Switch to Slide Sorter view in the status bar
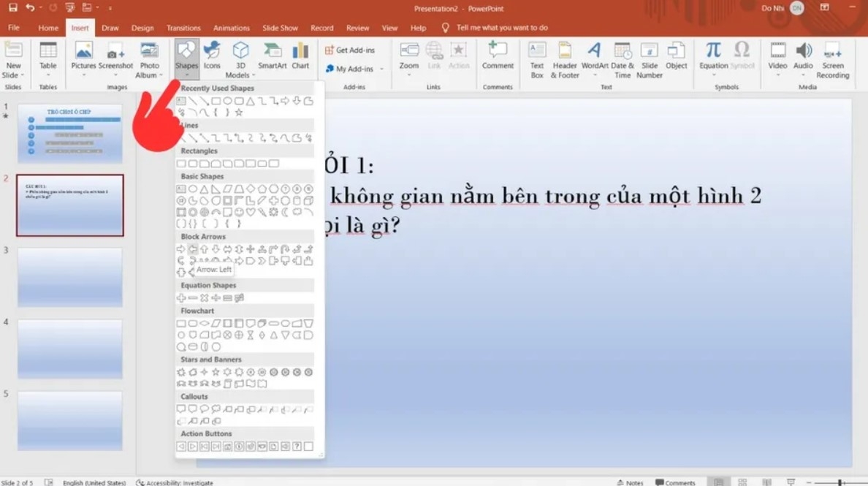 pyautogui.click(x=742, y=482)
